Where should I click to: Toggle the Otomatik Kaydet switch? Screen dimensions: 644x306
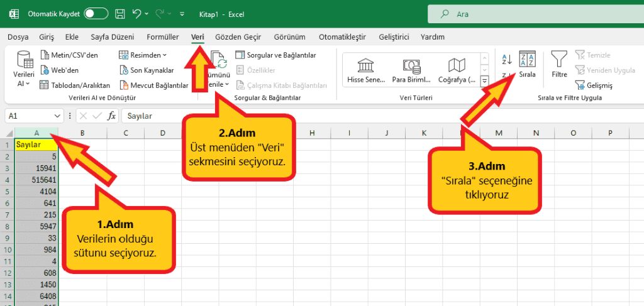96,13
